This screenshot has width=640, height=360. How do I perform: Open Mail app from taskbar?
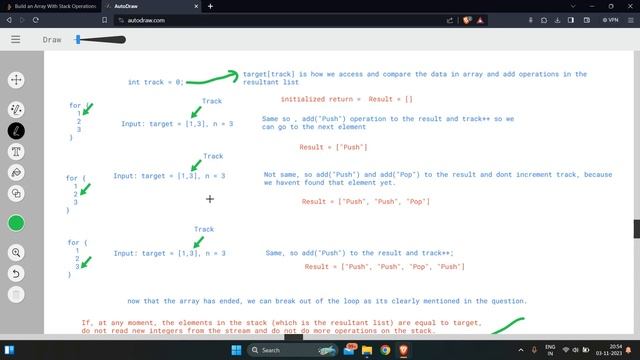tap(350, 350)
